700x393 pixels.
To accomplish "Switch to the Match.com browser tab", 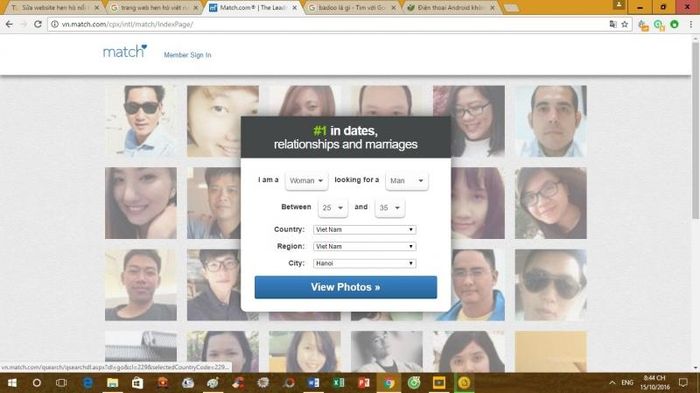I will [x=252, y=8].
